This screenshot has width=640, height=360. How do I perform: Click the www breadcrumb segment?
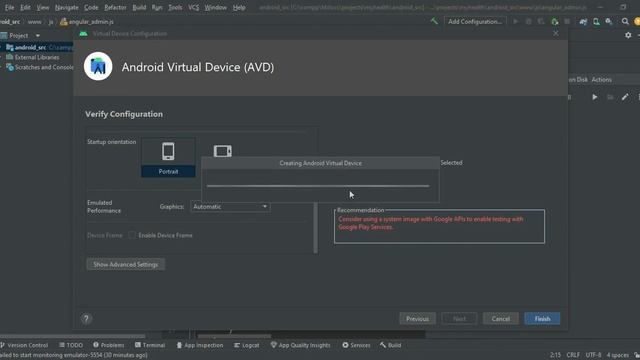(x=34, y=22)
